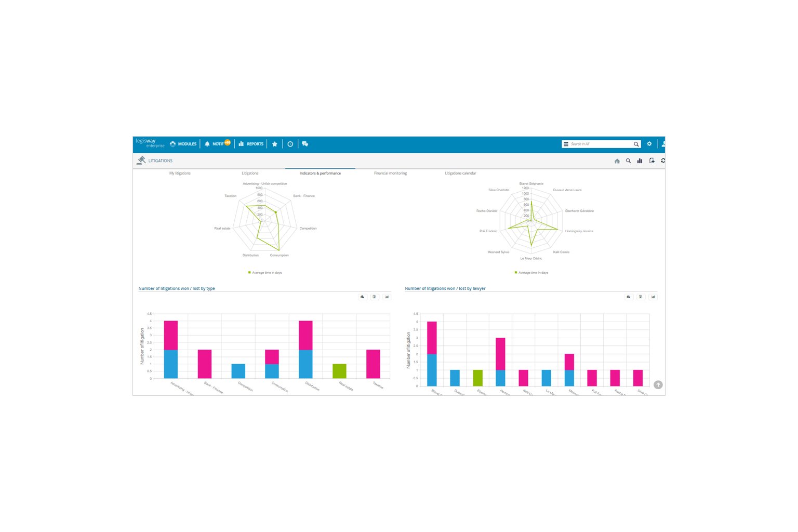Expand the search scope hamburger menu

click(x=566, y=144)
